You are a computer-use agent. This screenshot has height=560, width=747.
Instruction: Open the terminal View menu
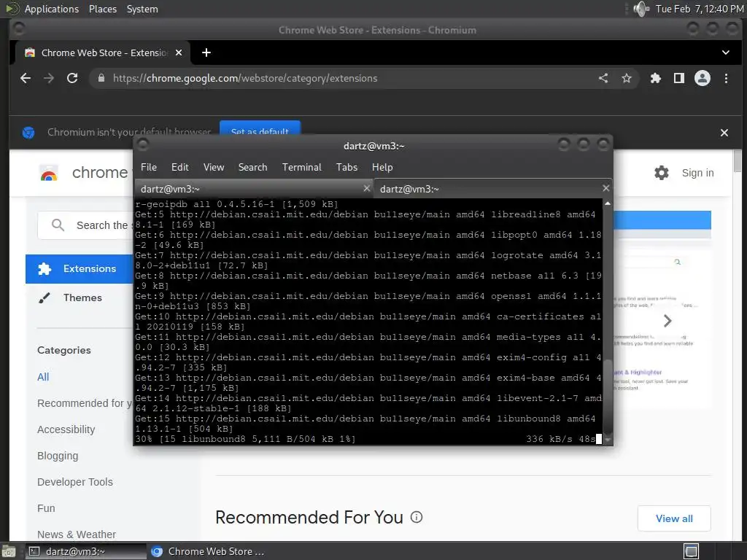click(x=214, y=167)
